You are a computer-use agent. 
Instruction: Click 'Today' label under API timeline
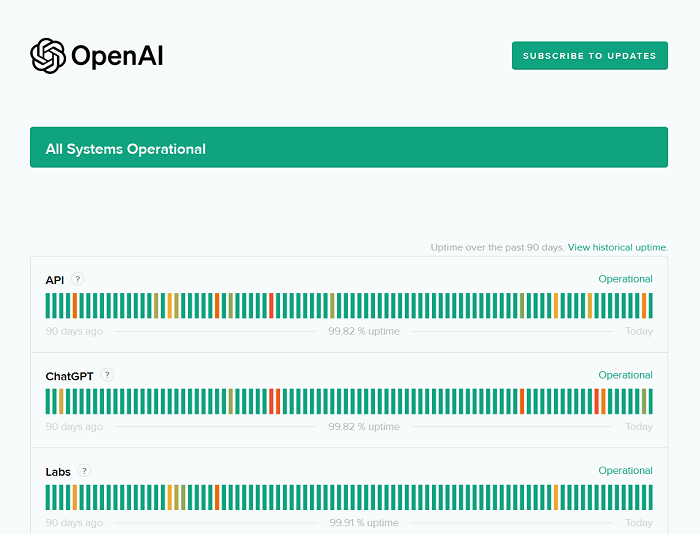click(639, 331)
